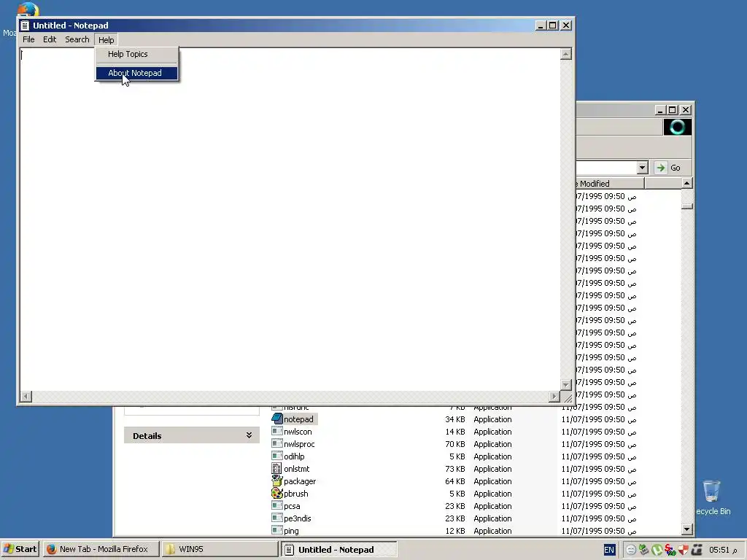Screen dimensions: 747x560
Task: Click the EN language indicator in the taskbar
Action: pyautogui.click(x=609, y=550)
